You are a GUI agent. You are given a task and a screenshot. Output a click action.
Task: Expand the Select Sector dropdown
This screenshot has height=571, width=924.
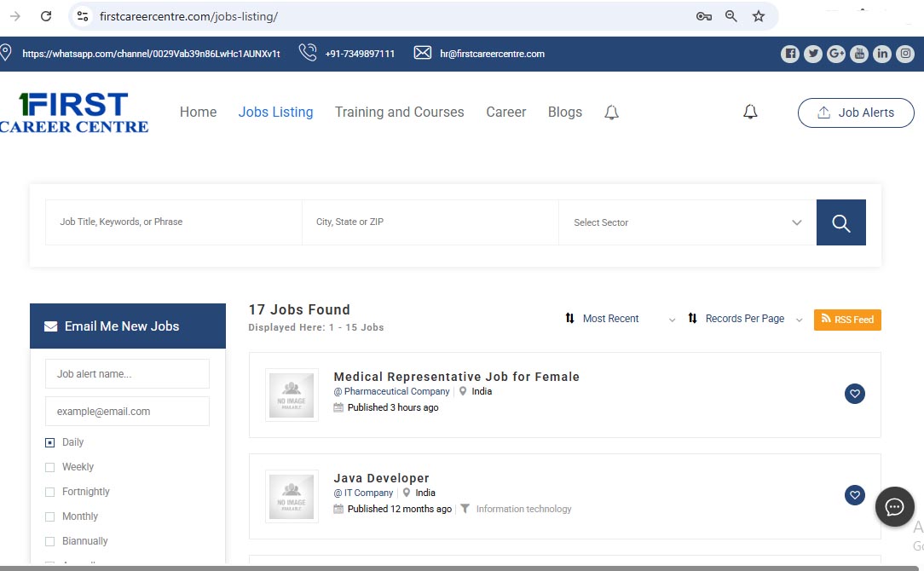pos(686,222)
